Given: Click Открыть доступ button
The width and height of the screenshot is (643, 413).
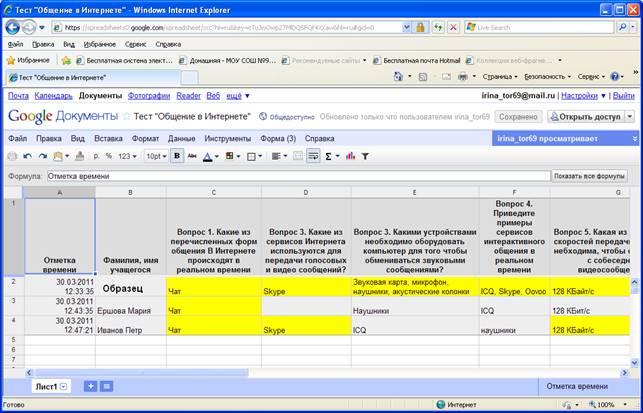Looking at the screenshot, I should click(x=585, y=117).
